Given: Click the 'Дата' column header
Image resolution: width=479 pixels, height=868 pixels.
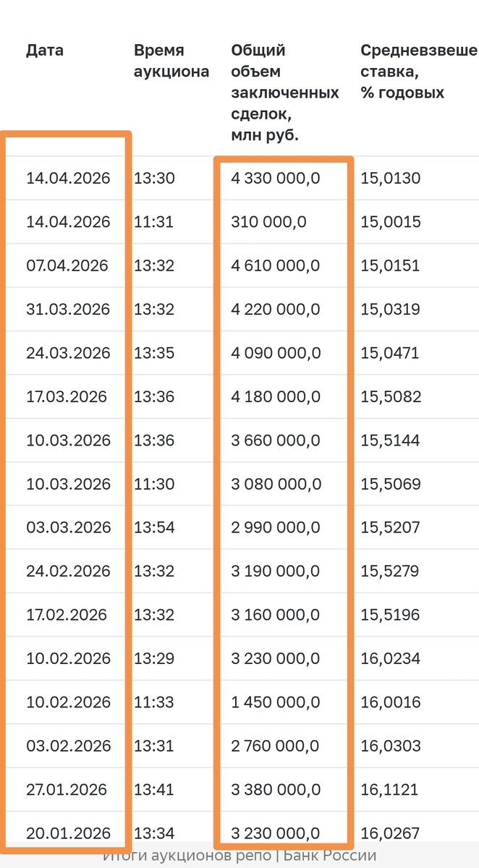Looking at the screenshot, I should [x=45, y=51].
